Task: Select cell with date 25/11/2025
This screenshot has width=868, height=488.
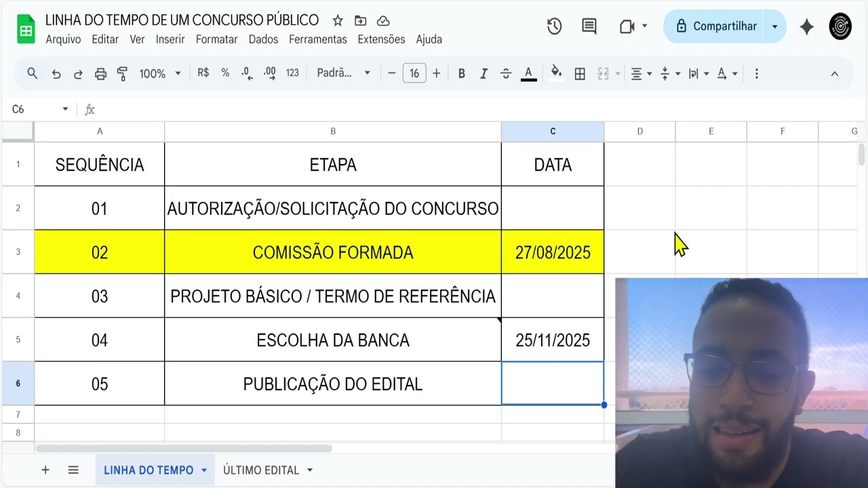Action: 553,340
